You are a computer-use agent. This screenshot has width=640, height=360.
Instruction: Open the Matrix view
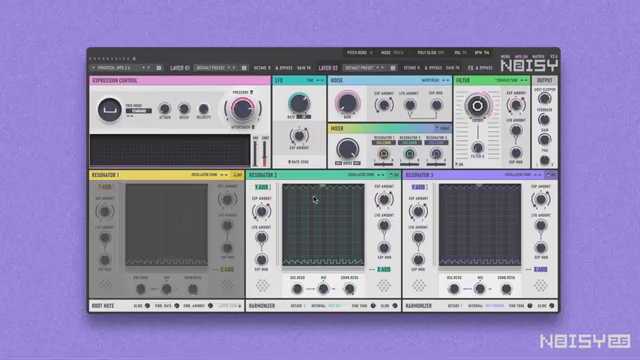point(538,57)
